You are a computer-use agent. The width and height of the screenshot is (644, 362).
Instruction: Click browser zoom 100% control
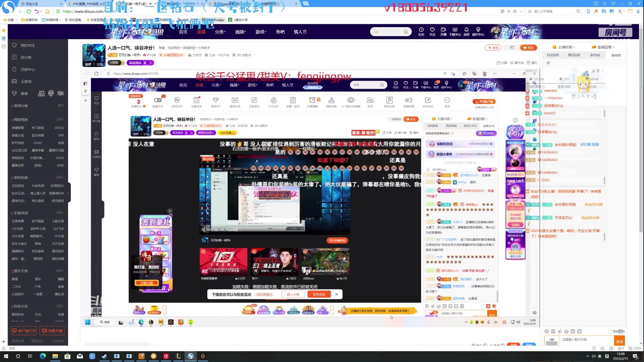click(x=635, y=348)
